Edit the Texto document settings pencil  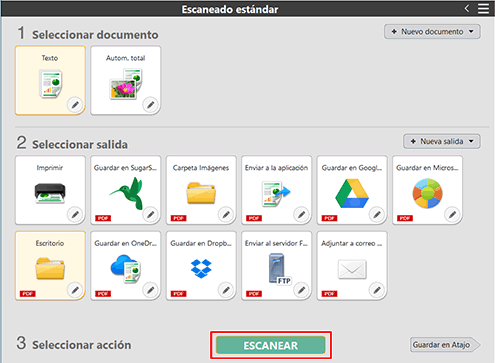(x=75, y=105)
